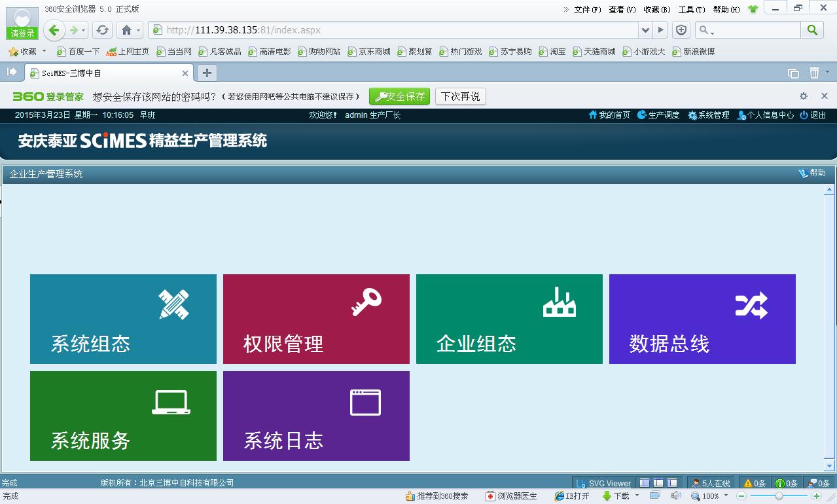Open the 企业组态 tile

[x=509, y=319]
